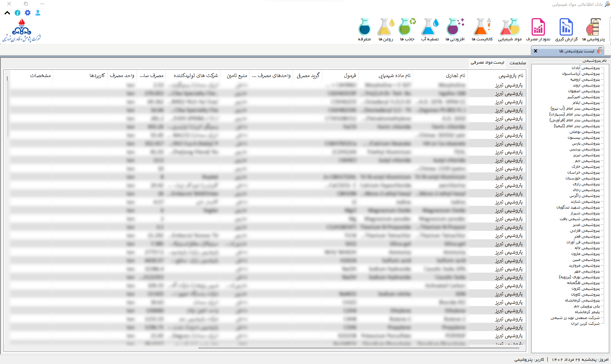Select شرکت صنعتی نوید زر شیمی
This screenshot has height=364, width=611.
[x=575, y=318]
